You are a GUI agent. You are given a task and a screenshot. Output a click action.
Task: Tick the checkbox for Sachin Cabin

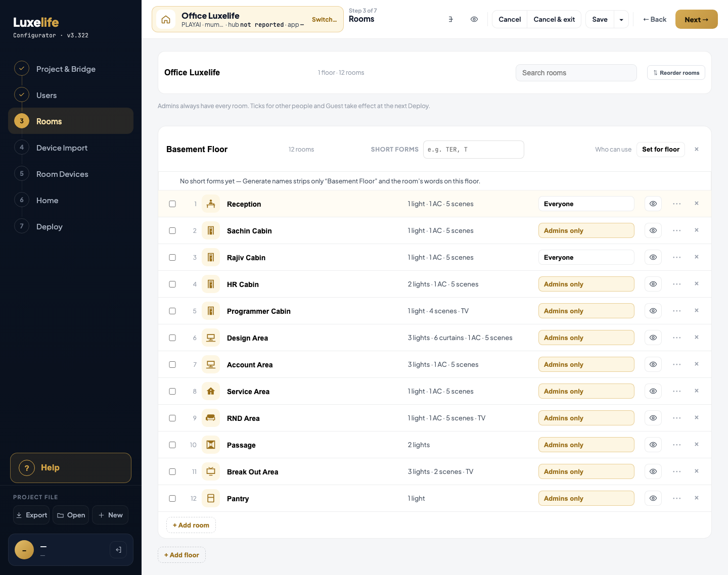[172, 230]
